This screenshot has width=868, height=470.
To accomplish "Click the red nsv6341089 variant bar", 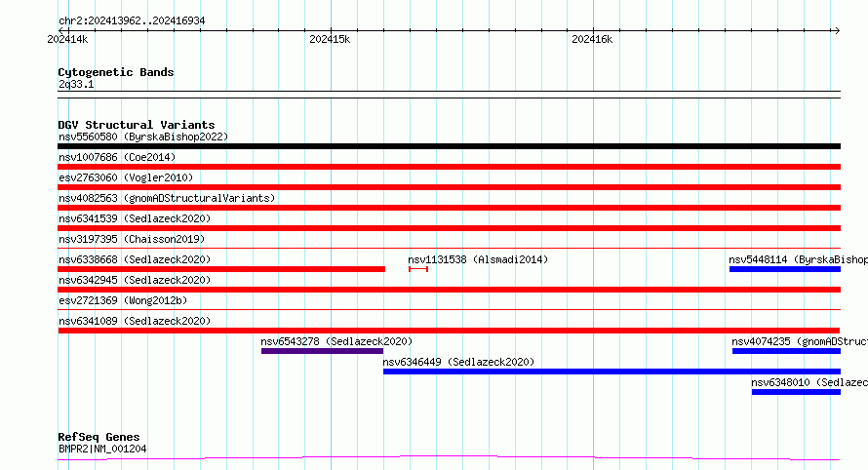I will (449, 331).
